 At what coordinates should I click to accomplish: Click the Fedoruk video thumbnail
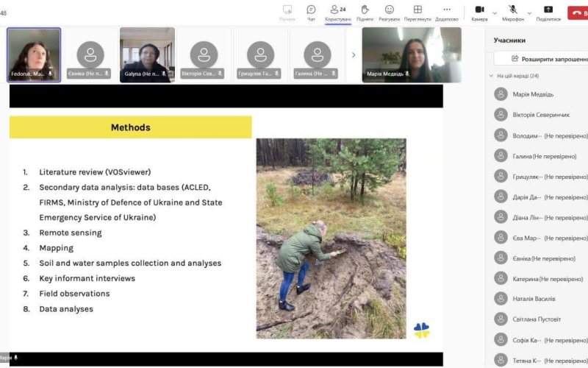(x=34, y=54)
